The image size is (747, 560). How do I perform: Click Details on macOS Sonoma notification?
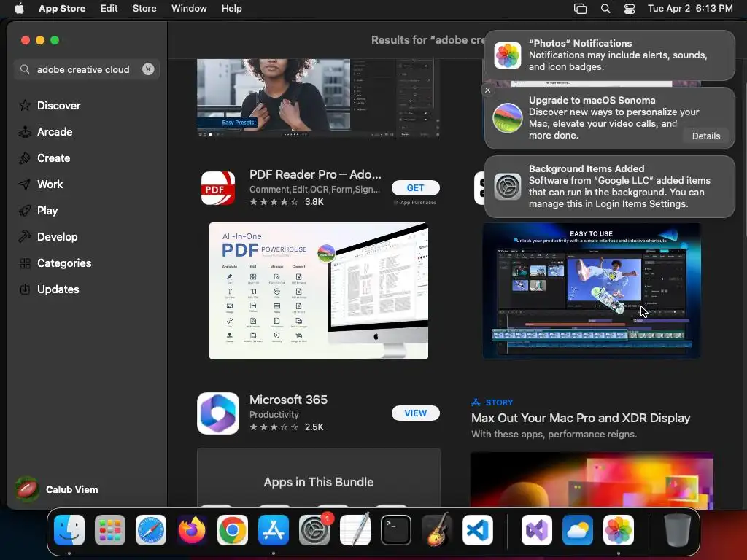pyautogui.click(x=705, y=136)
